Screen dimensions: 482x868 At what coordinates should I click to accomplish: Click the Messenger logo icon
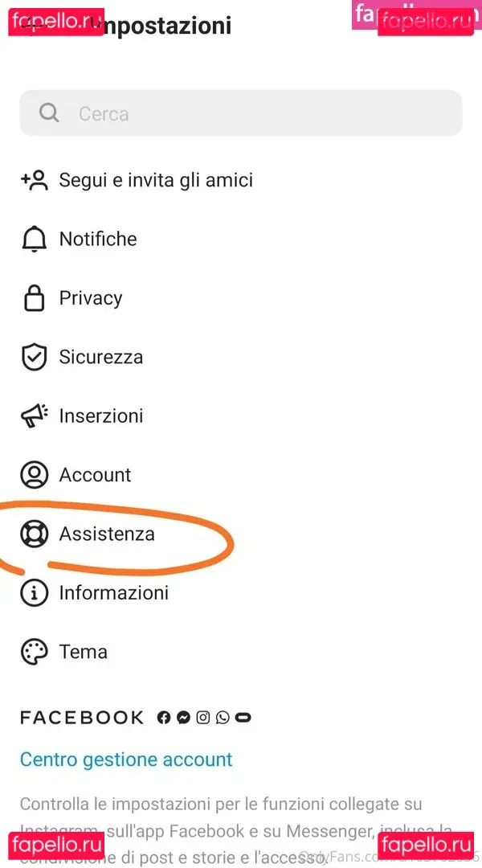[183, 718]
